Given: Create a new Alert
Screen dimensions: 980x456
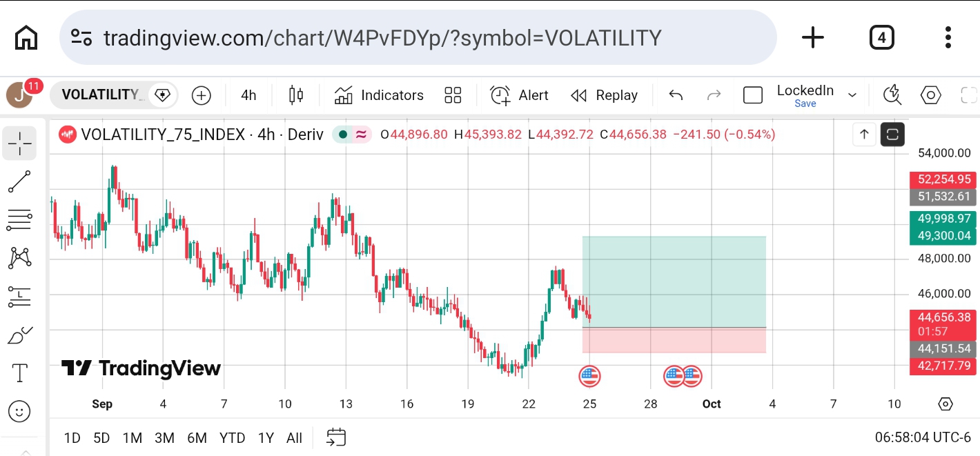Looking at the screenshot, I should click(520, 95).
